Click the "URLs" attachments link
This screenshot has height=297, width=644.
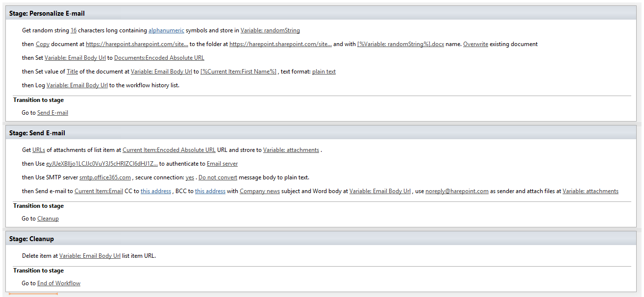click(39, 150)
